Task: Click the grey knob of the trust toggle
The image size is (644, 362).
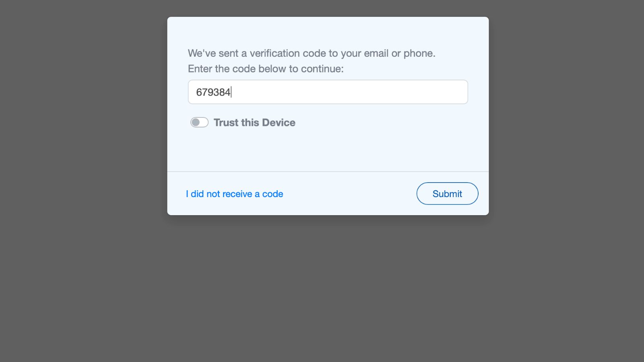Action: tap(196, 122)
